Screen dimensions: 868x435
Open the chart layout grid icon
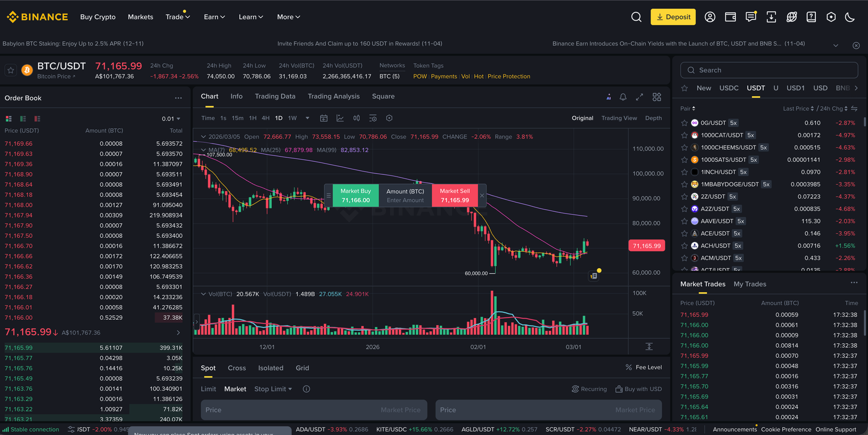[656, 97]
